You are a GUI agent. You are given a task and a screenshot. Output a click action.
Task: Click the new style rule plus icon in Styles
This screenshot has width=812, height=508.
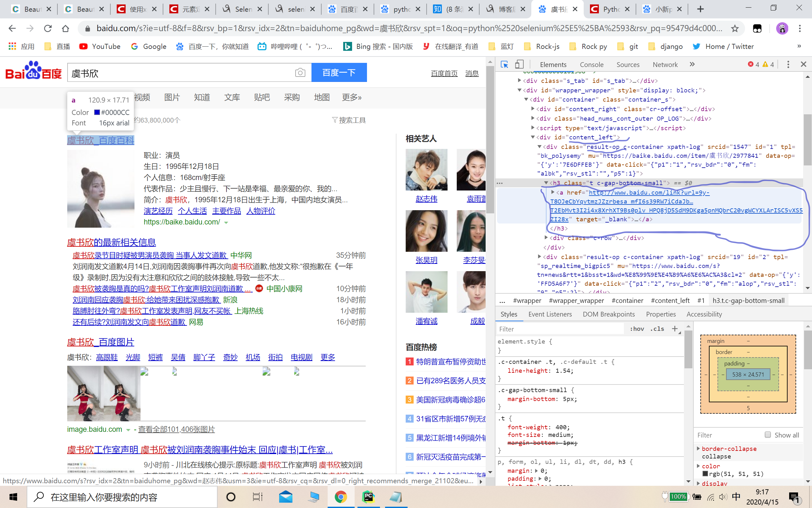[675, 329]
